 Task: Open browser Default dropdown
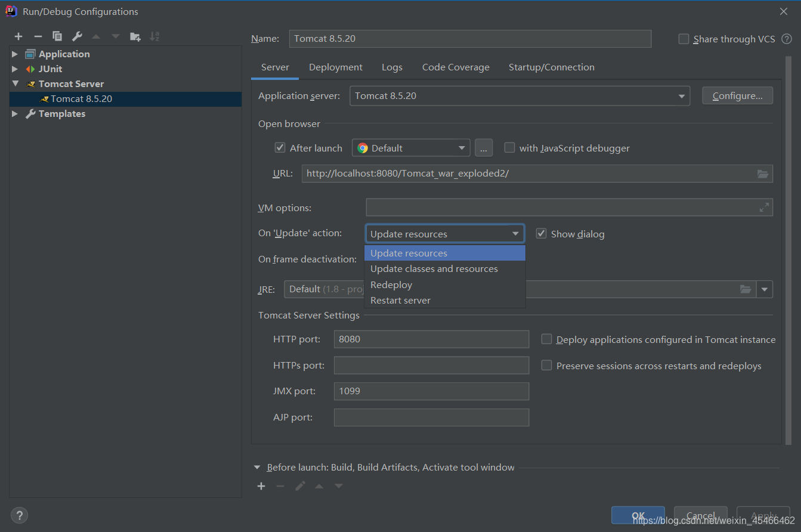pos(411,148)
